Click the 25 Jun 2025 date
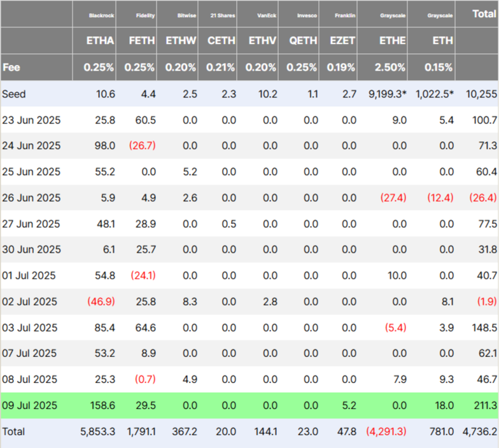499x448 pixels. tap(31, 172)
